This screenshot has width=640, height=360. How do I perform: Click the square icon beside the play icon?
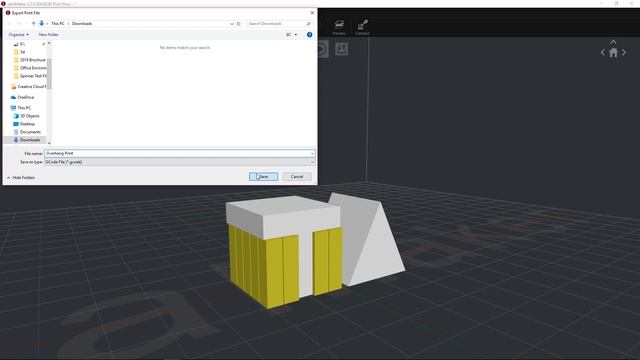(x=341, y=49)
